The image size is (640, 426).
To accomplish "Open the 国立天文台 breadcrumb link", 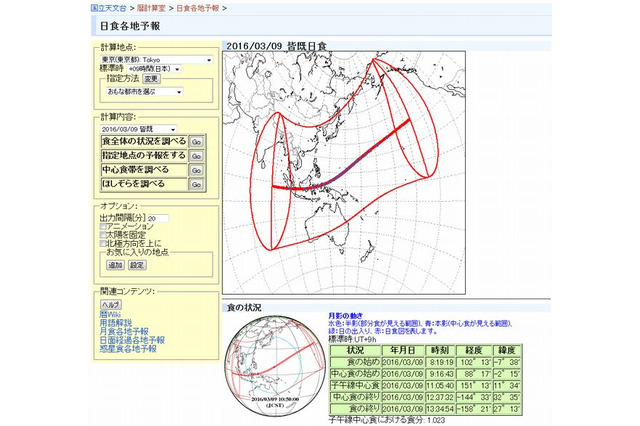I will [x=108, y=8].
